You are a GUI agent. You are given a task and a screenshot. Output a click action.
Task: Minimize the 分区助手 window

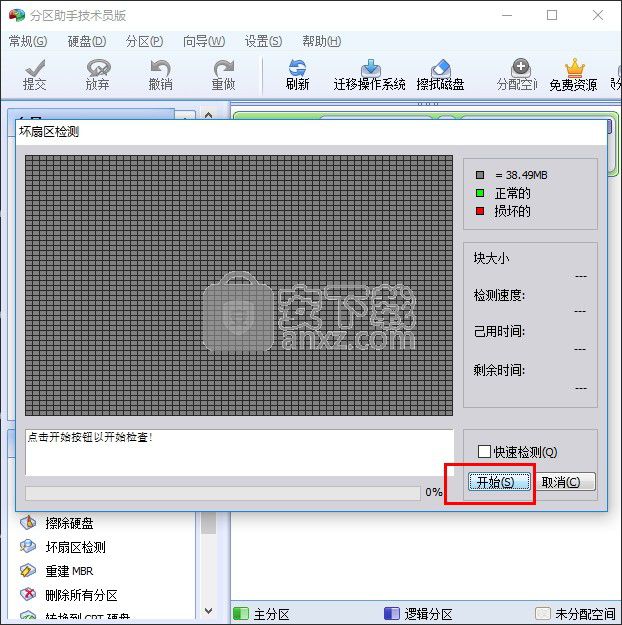pyautogui.click(x=507, y=15)
